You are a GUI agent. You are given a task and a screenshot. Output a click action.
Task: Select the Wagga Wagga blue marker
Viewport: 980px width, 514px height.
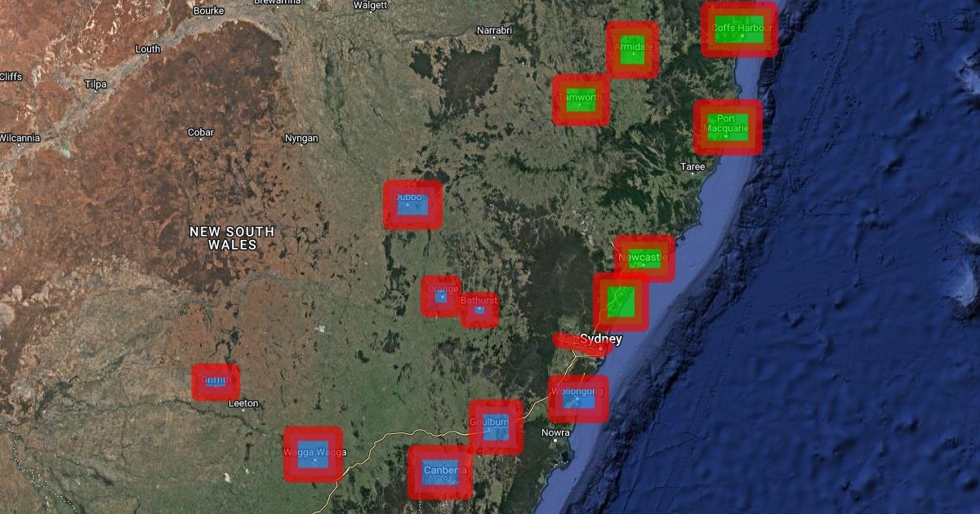pos(313,454)
